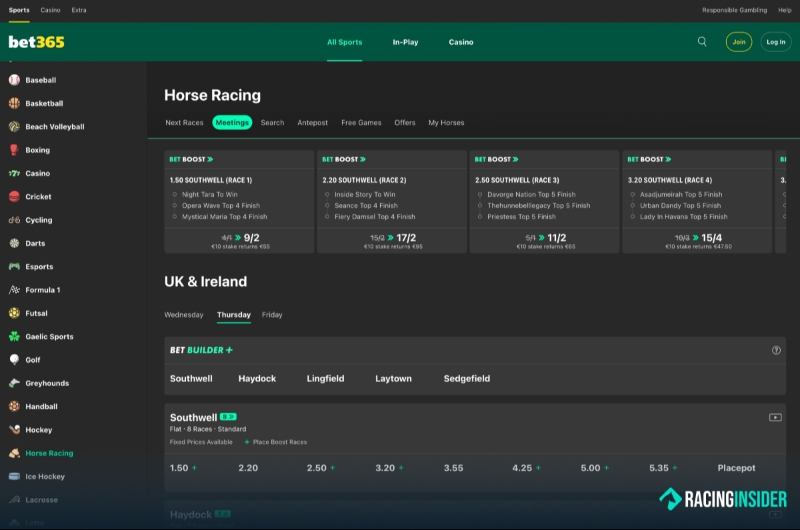Select the Meetings tab

tap(232, 122)
